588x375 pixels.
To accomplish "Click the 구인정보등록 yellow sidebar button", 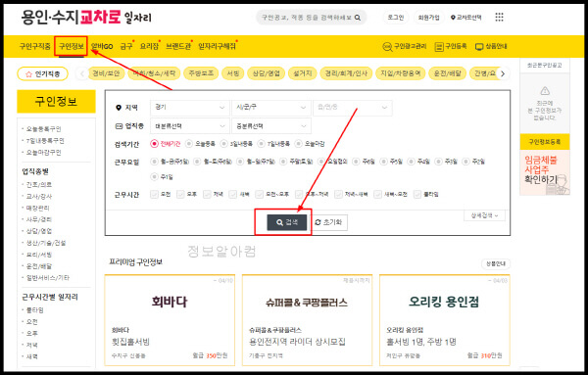I will click(545, 142).
